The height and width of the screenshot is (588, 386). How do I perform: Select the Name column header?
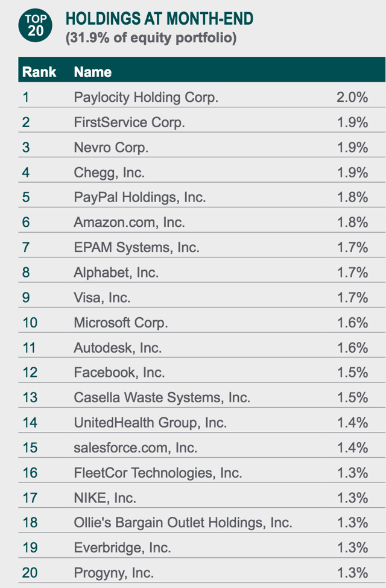[93, 72]
